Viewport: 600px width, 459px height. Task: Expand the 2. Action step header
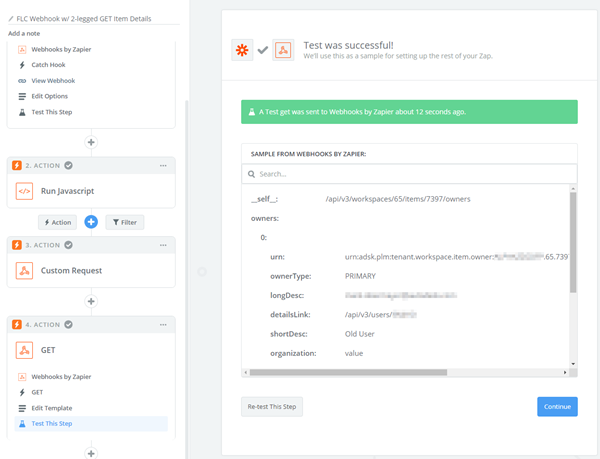tap(91, 165)
